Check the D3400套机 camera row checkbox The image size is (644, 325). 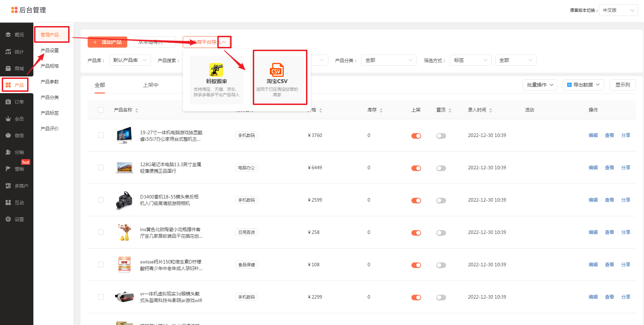point(101,200)
